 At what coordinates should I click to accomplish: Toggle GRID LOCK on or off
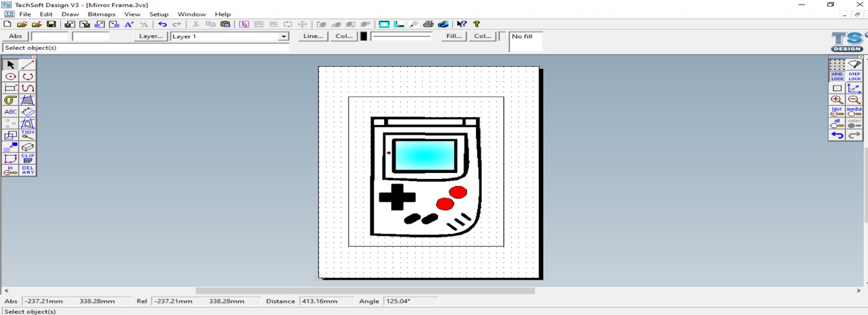837,76
